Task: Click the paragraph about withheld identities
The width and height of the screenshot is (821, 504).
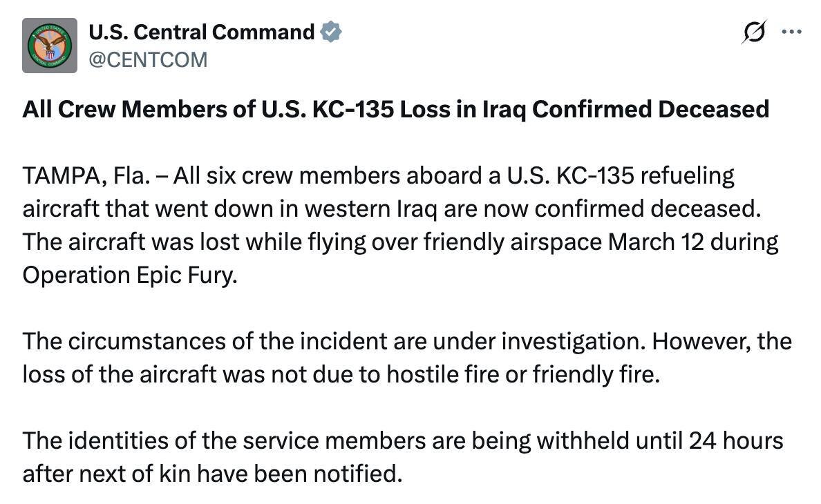Action: click(x=402, y=456)
